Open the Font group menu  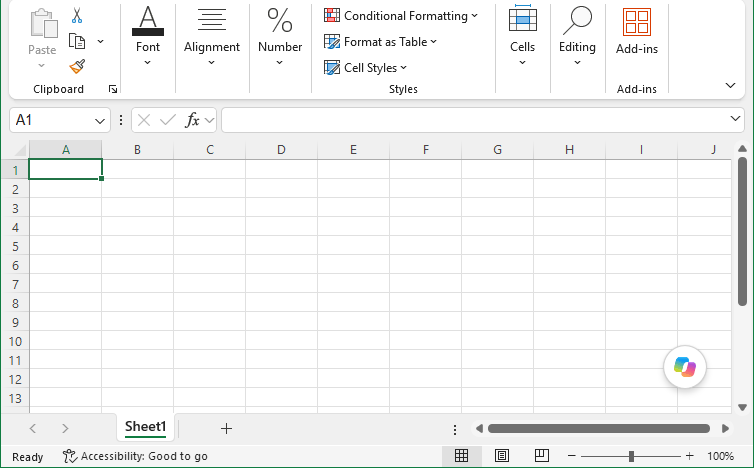[x=148, y=36]
